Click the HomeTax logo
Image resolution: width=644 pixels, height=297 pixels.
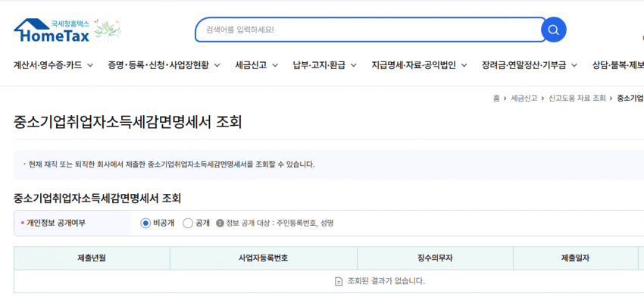coord(52,30)
